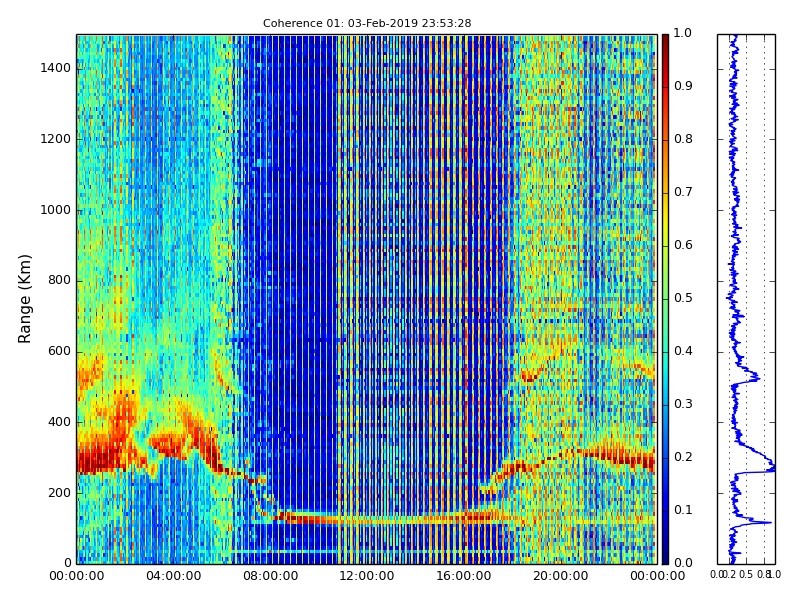The height and width of the screenshot is (600, 800).
Task: Click the colorbar 0.6 label
Action: click(x=683, y=245)
